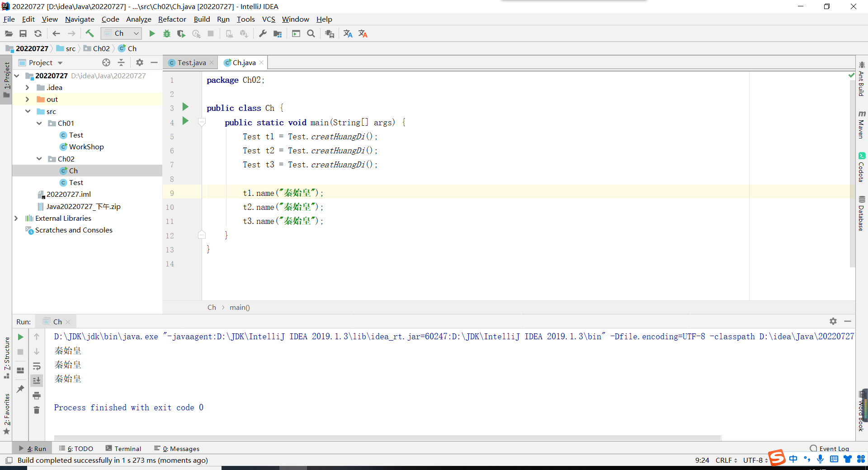Click the Forward navigation arrow
This screenshot has width=868, height=470.
pyautogui.click(x=71, y=33)
